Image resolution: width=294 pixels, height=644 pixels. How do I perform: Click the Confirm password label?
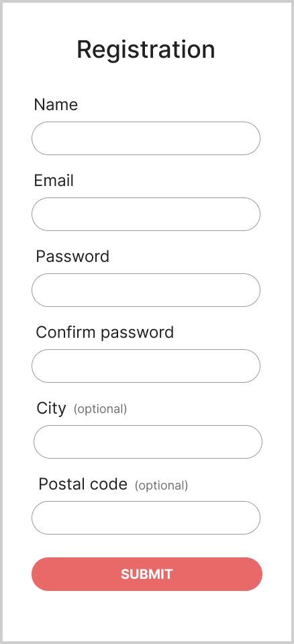pyautogui.click(x=105, y=332)
